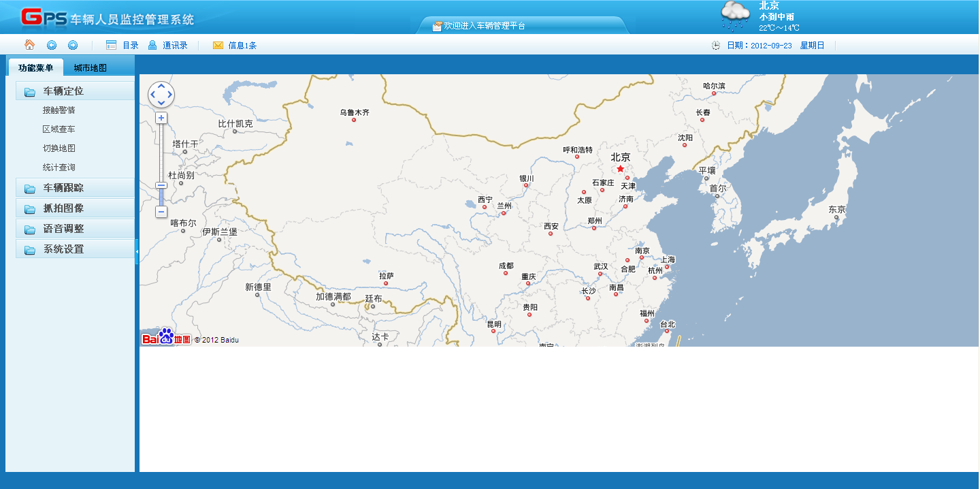Pan the map up with the arrow

(x=161, y=86)
